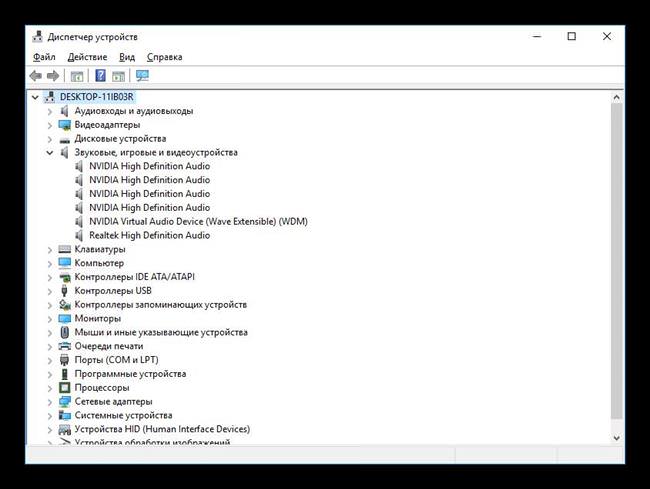Screen dimensions: 650x489
Task: Expand the Дисковые устройства category
Action: pyautogui.click(x=50, y=139)
